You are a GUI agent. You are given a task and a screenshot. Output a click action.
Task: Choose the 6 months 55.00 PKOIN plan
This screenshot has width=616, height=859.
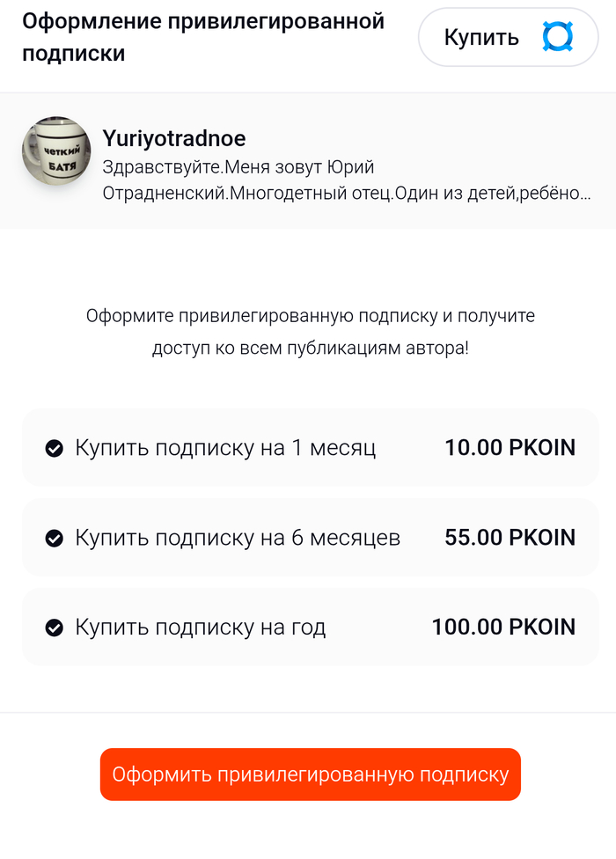[308, 537]
